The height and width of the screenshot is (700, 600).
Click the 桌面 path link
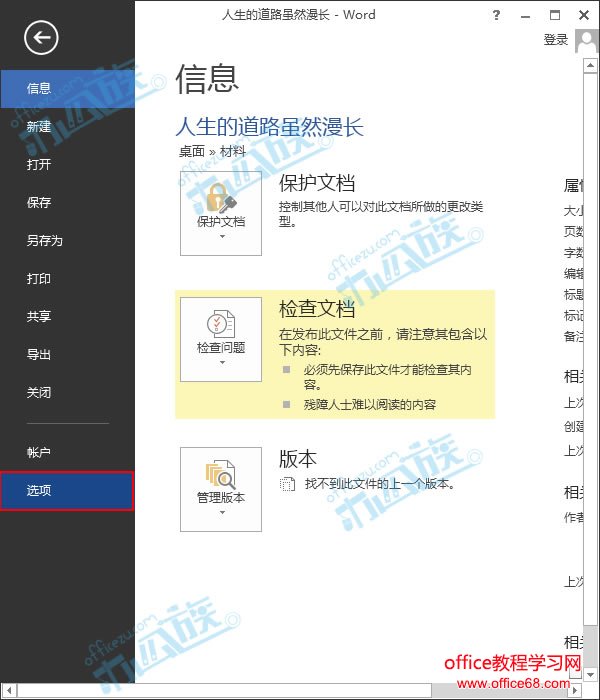coord(192,151)
